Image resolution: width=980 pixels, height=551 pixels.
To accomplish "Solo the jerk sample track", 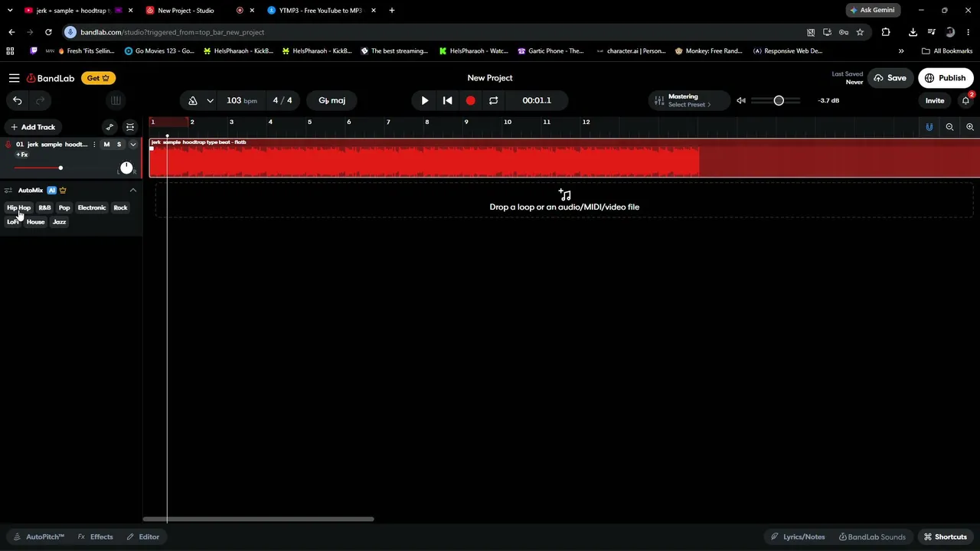I will point(119,144).
